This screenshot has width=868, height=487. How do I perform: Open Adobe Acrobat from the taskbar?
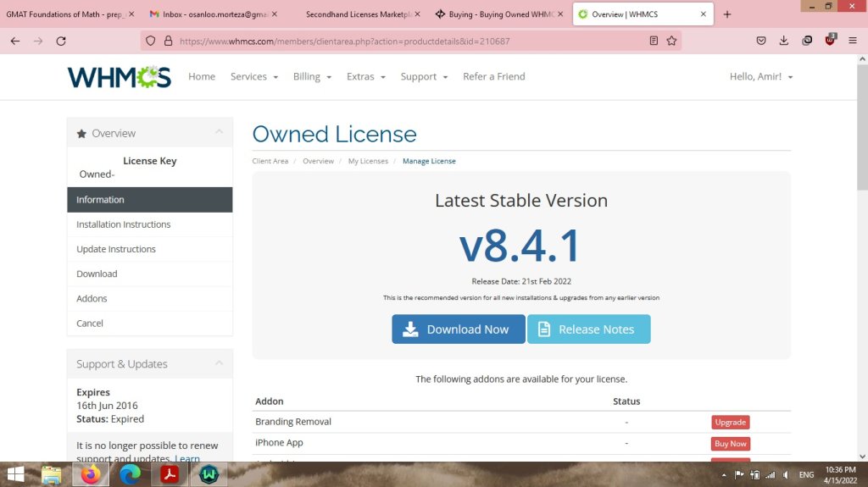[x=170, y=474]
